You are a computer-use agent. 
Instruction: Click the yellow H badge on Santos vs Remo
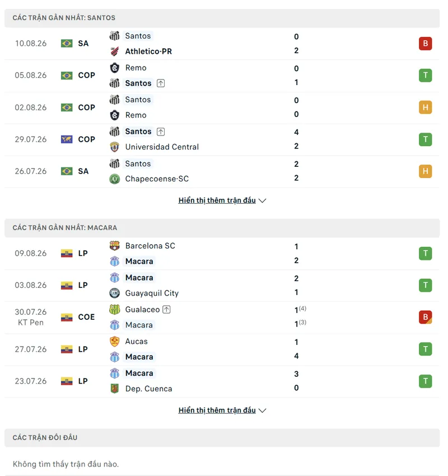coord(425,108)
